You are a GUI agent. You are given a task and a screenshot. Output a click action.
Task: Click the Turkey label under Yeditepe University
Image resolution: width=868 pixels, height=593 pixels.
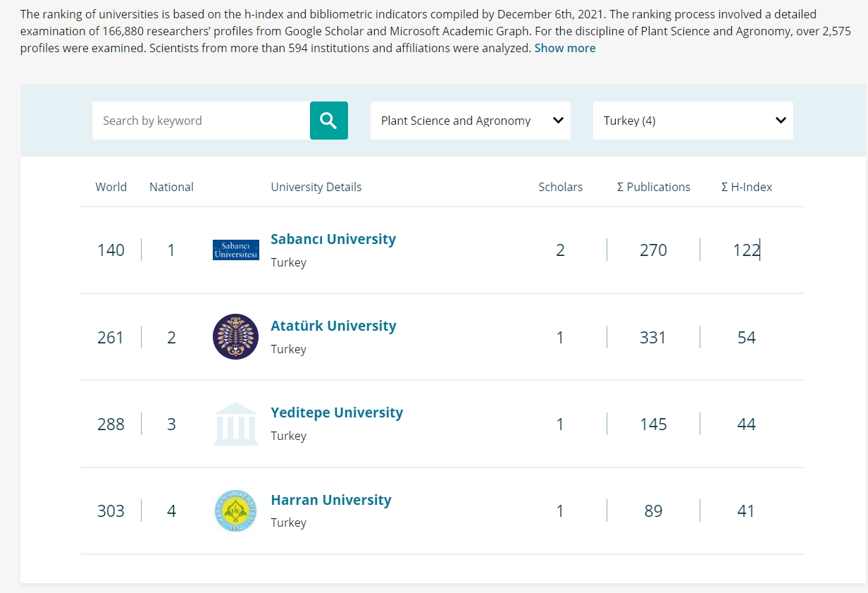288,436
